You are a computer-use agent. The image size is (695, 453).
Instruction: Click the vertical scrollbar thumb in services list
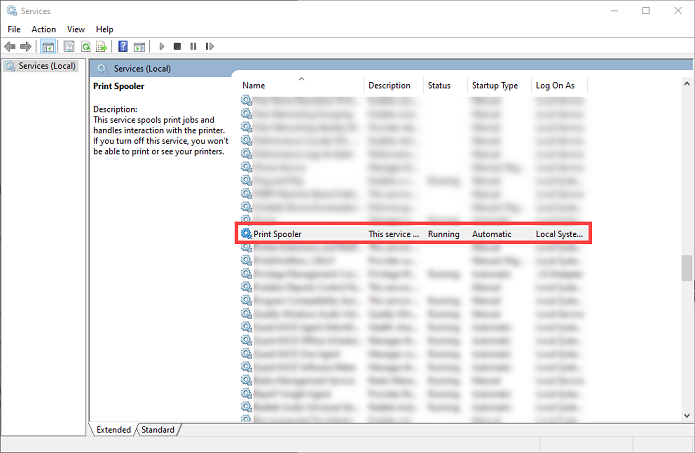(x=686, y=268)
